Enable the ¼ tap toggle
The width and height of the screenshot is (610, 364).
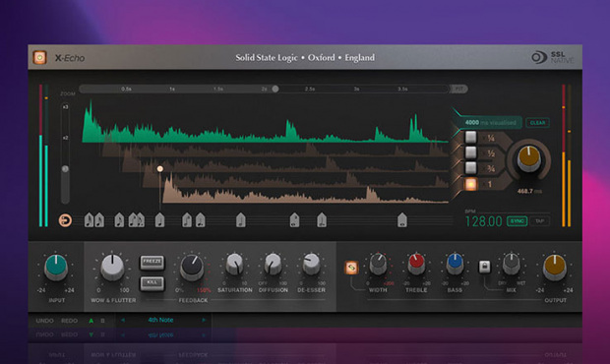coord(470,137)
